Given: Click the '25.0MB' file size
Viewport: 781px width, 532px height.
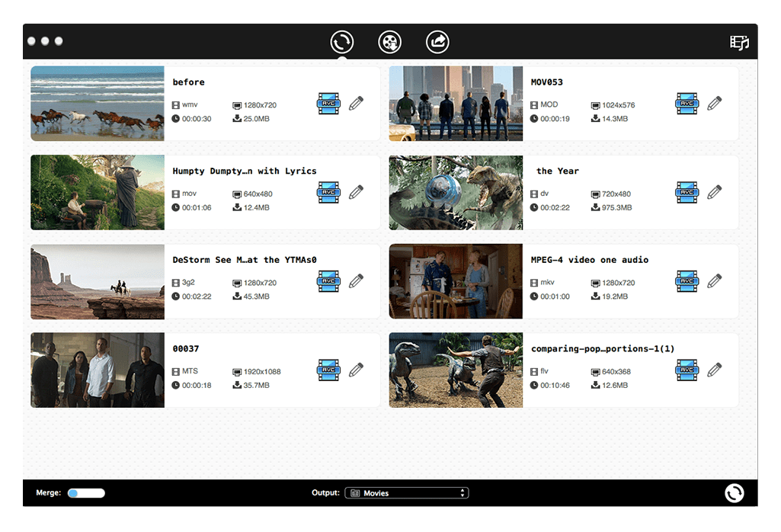Looking at the screenshot, I should 257,119.
